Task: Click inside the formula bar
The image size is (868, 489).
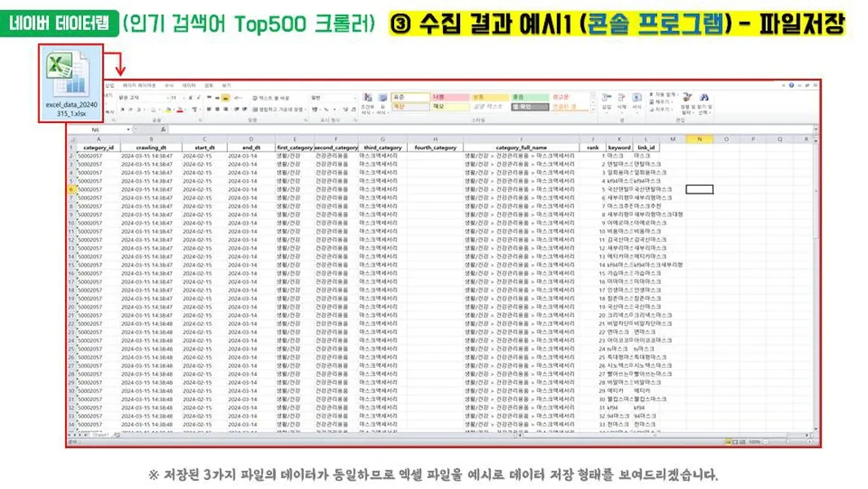Action: 490,129
